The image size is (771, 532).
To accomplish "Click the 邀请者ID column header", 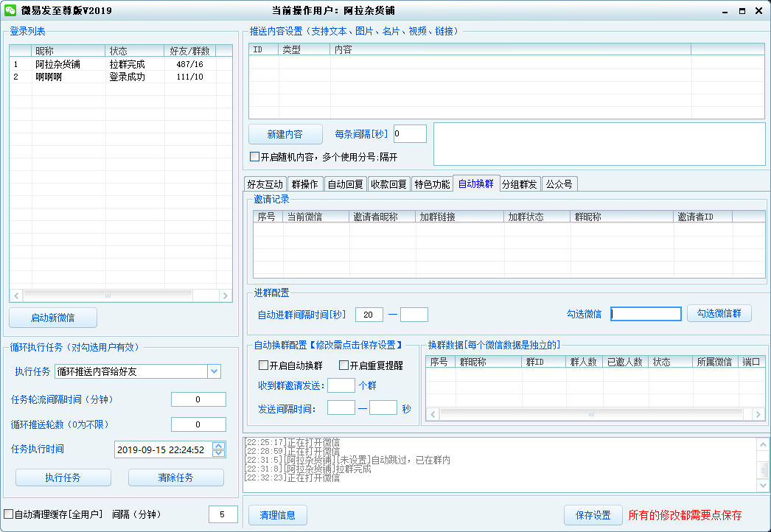I will pos(702,217).
